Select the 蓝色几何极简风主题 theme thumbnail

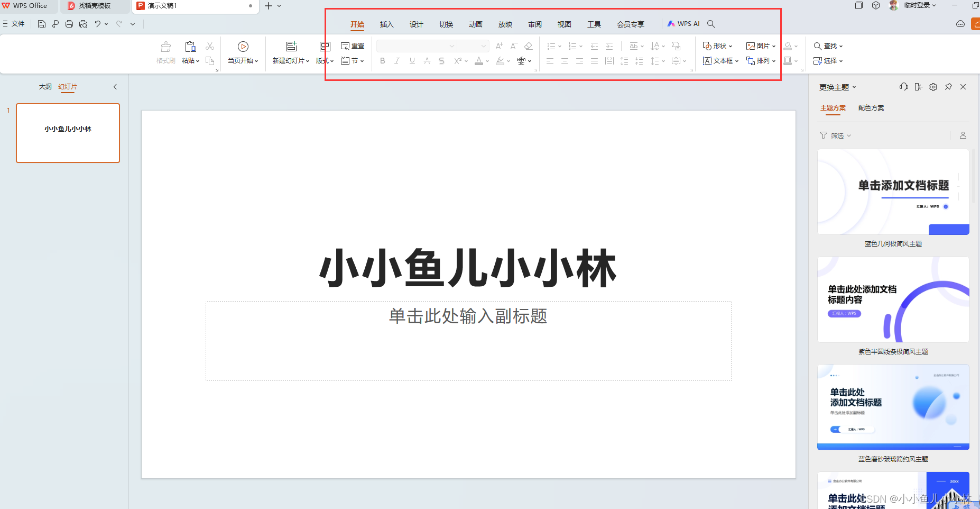click(x=893, y=192)
